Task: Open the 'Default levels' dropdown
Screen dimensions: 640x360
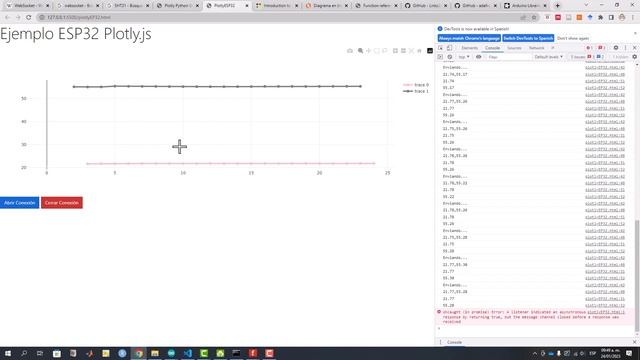Action: tap(549, 57)
